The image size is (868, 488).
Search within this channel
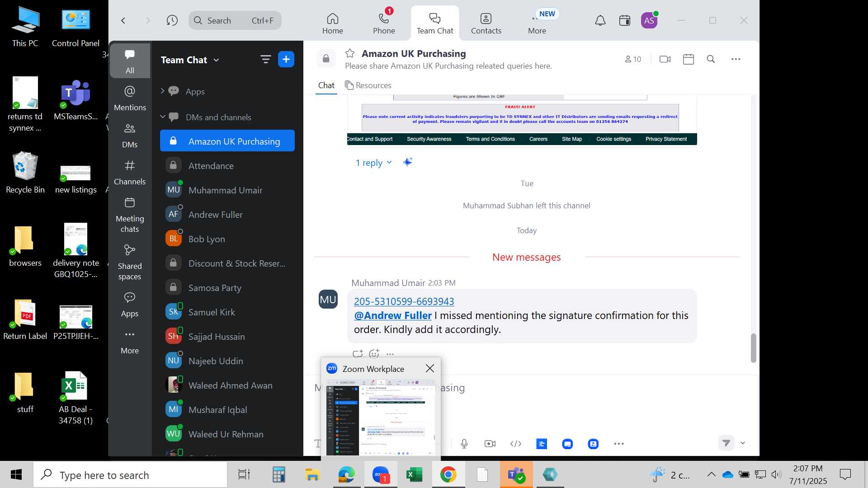(x=711, y=59)
